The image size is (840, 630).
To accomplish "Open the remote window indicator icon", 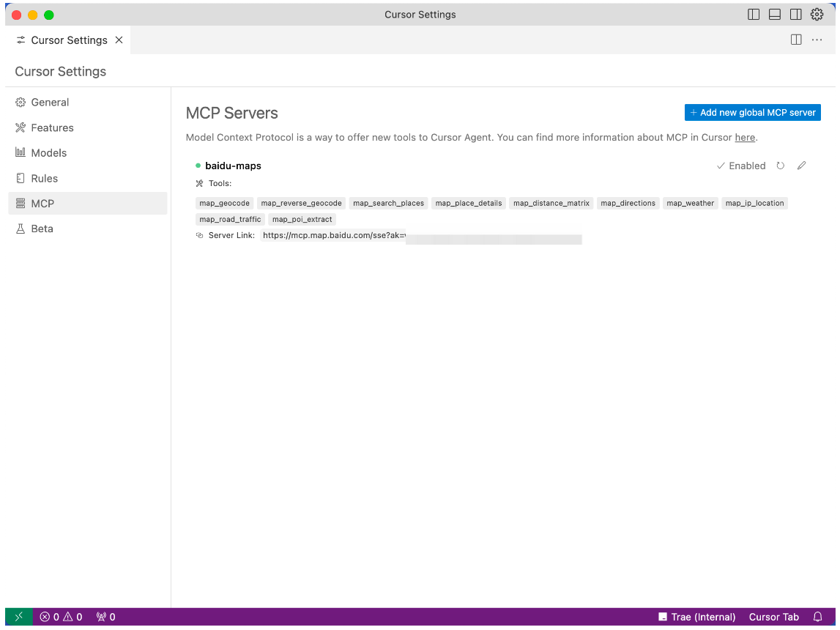I will tap(19, 617).
